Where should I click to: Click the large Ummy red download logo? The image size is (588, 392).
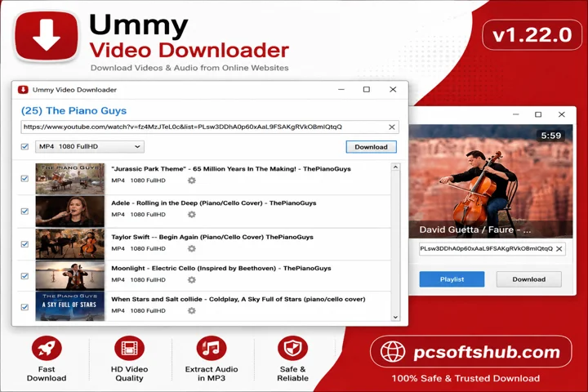(x=47, y=36)
